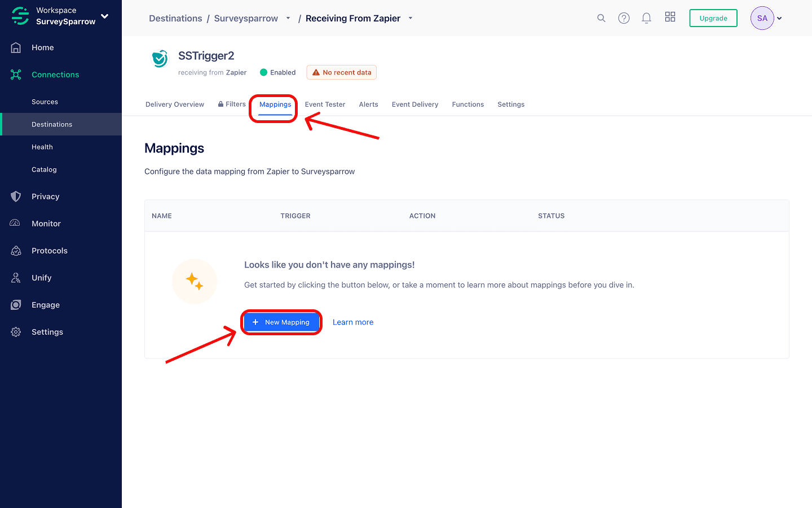Click the Surveysparrow breadcrumb link
Screen dimensions: 812x508
tap(246, 18)
